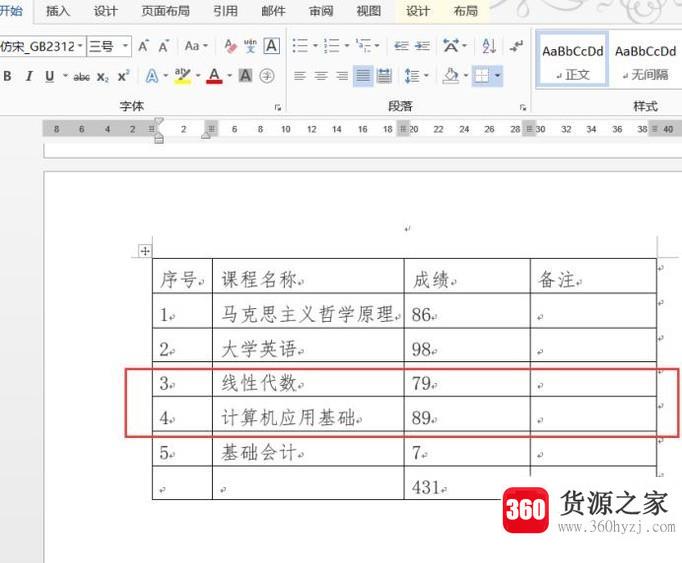Click the 线性代数 cell
The height and width of the screenshot is (563, 682).
point(308,380)
